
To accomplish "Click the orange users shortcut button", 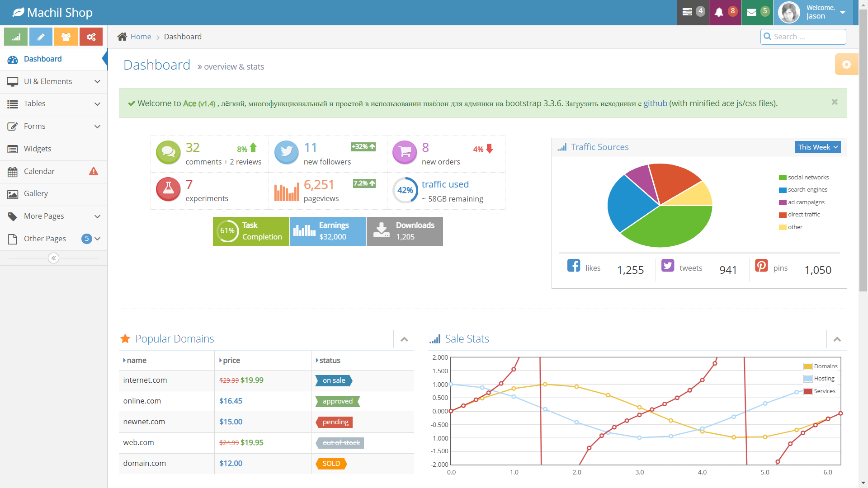I will point(66,37).
